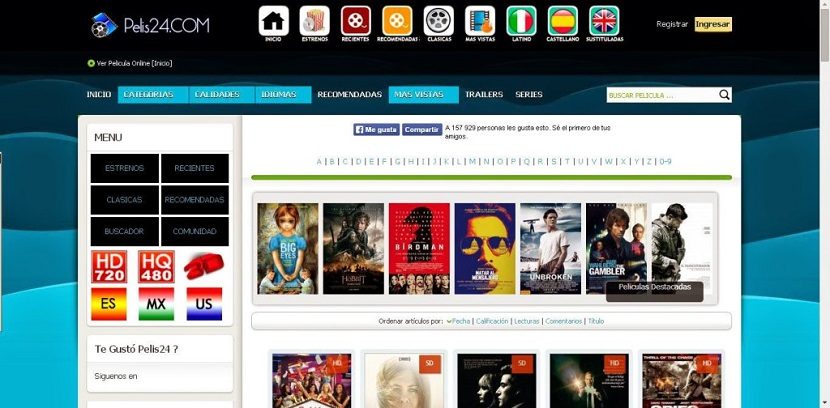This screenshot has width=830, height=408.
Task: Open ESTRENOS in sidebar menu
Action: [x=124, y=168]
